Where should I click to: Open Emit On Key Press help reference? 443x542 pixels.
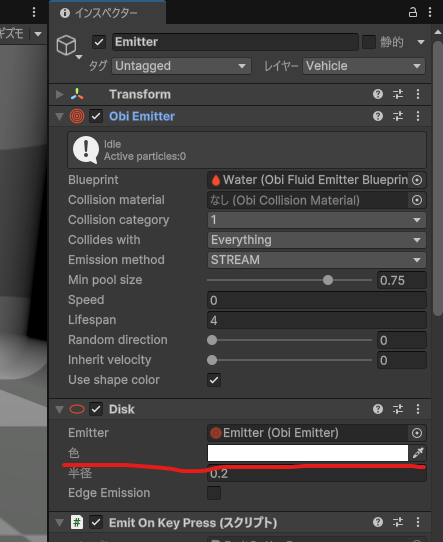point(378,522)
